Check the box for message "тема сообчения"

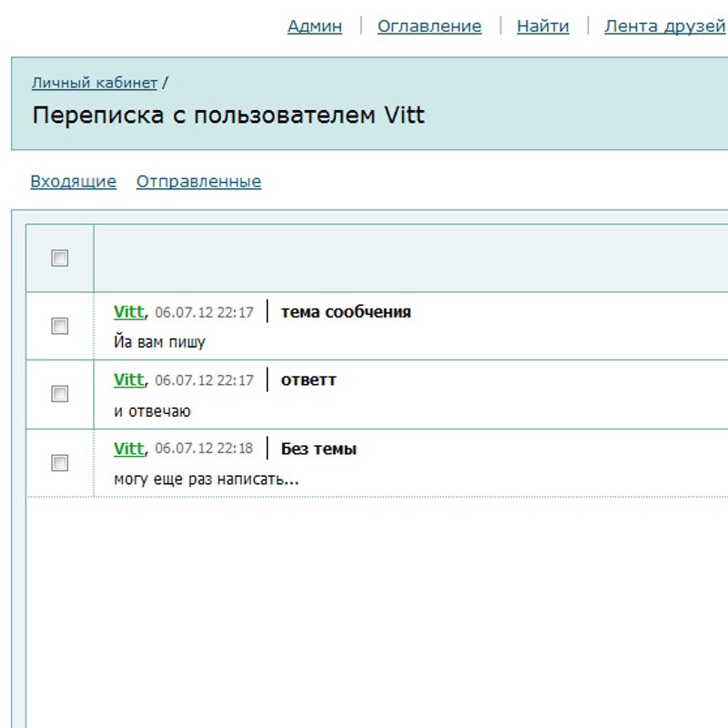coord(60,326)
